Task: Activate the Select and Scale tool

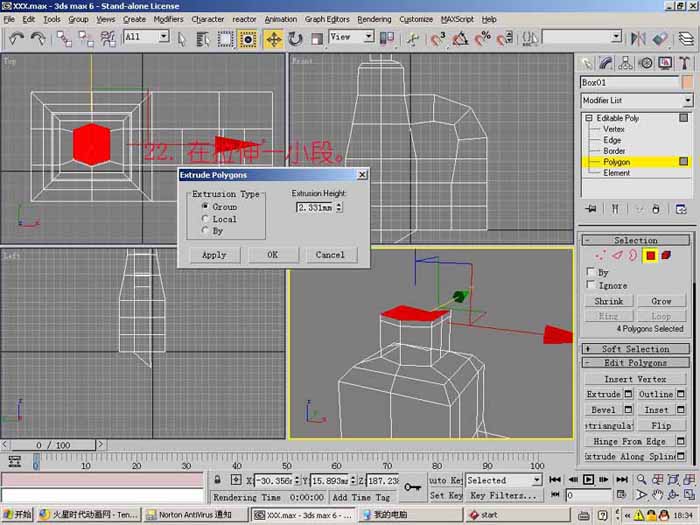Action: [317, 39]
